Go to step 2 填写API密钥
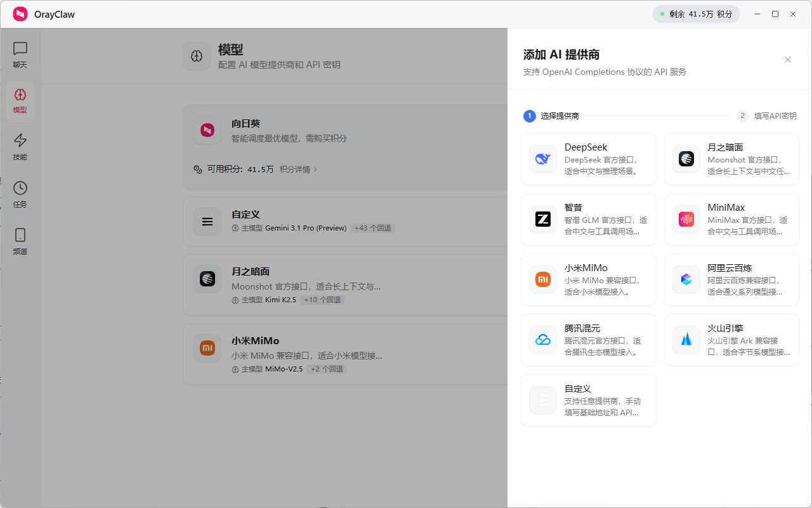The image size is (812, 508). [766, 116]
